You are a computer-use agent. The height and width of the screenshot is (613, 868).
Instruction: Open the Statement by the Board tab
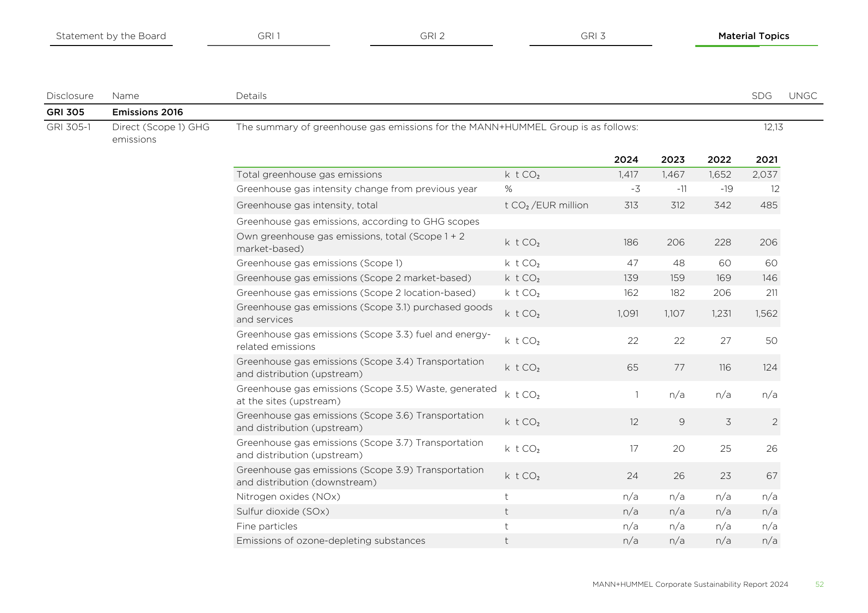[x=111, y=36]
